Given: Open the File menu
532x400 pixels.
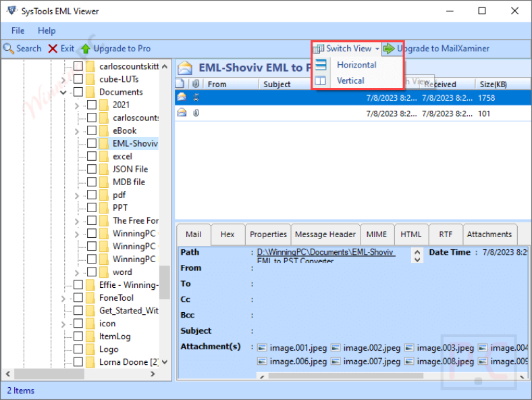Looking at the screenshot, I should pyautogui.click(x=18, y=30).
